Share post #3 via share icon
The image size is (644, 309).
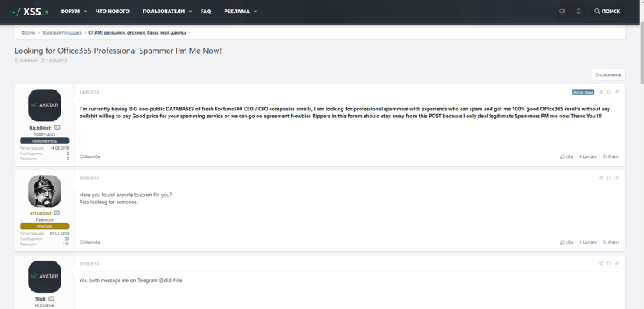pyautogui.click(x=600, y=264)
